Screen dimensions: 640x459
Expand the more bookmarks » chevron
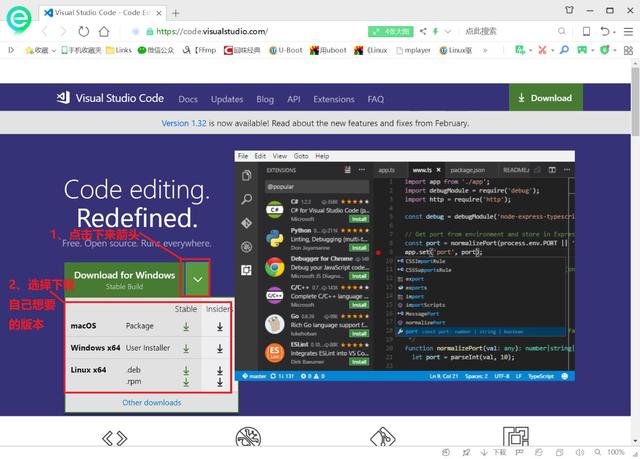[x=485, y=50]
